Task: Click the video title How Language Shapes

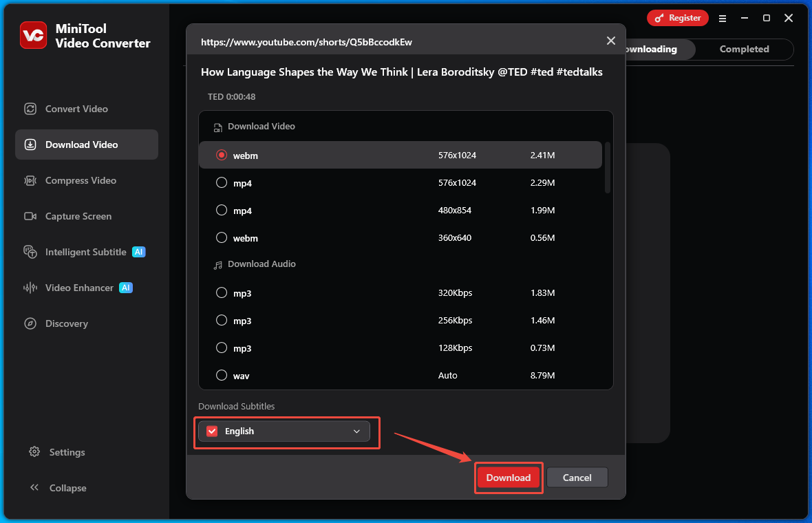Action: coord(401,72)
